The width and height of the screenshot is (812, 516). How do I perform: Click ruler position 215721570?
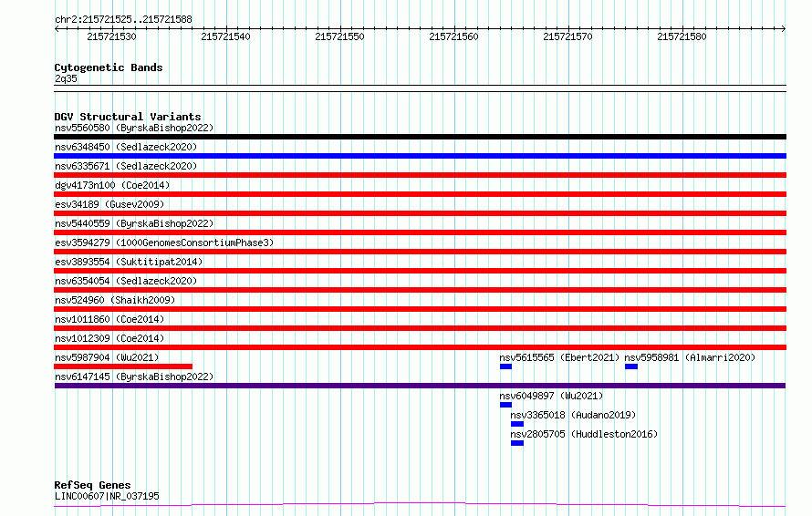click(567, 36)
